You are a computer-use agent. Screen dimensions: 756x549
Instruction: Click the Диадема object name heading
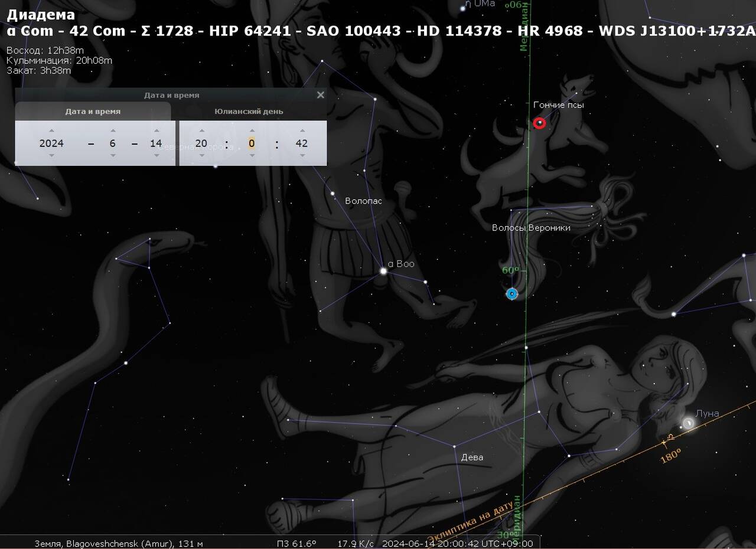[41, 15]
